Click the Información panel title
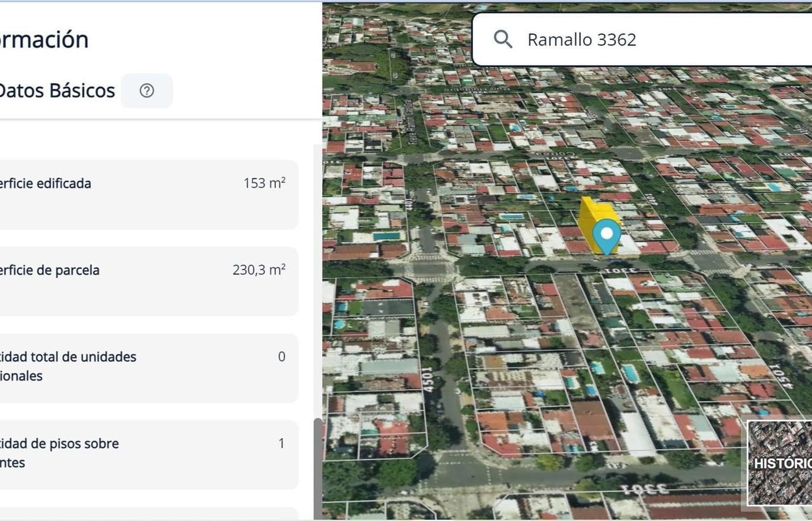Viewport: 812px width, 521px height. [x=44, y=39]
